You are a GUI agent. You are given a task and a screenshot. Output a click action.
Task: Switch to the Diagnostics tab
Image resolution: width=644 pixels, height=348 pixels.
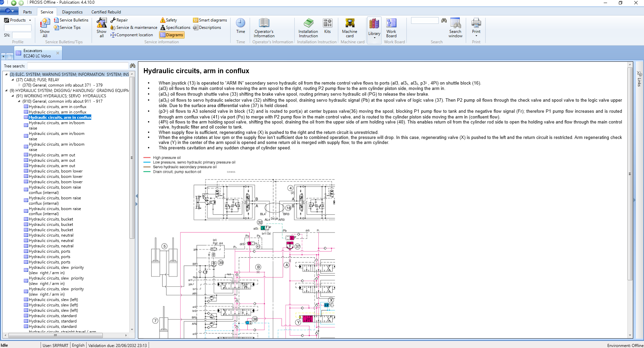tap(72, 12)
